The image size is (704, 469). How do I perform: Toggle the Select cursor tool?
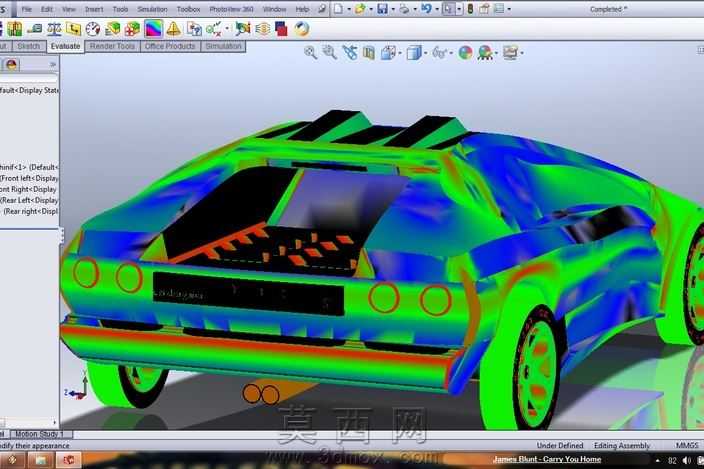click(x=448, y=9)
